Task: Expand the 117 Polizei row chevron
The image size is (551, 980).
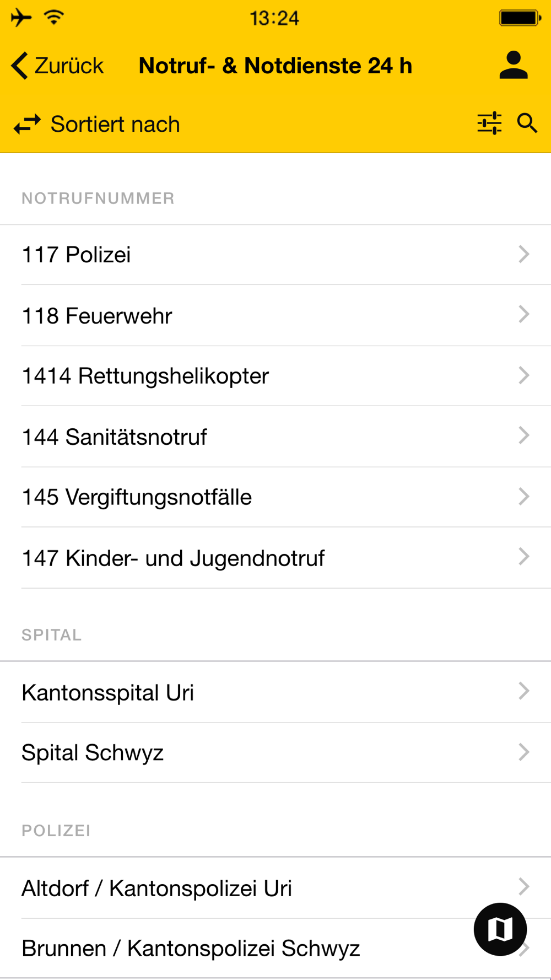Action: pos(523,254)
